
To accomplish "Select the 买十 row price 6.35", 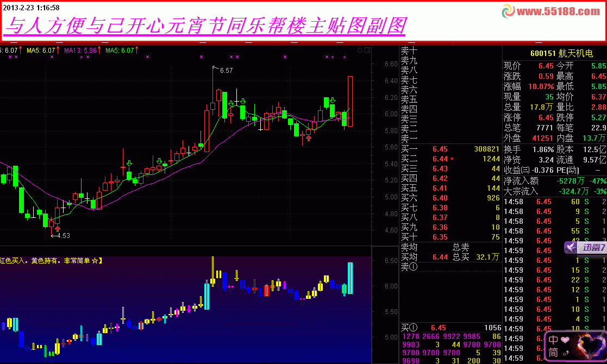I will click(x=440, y=237).
